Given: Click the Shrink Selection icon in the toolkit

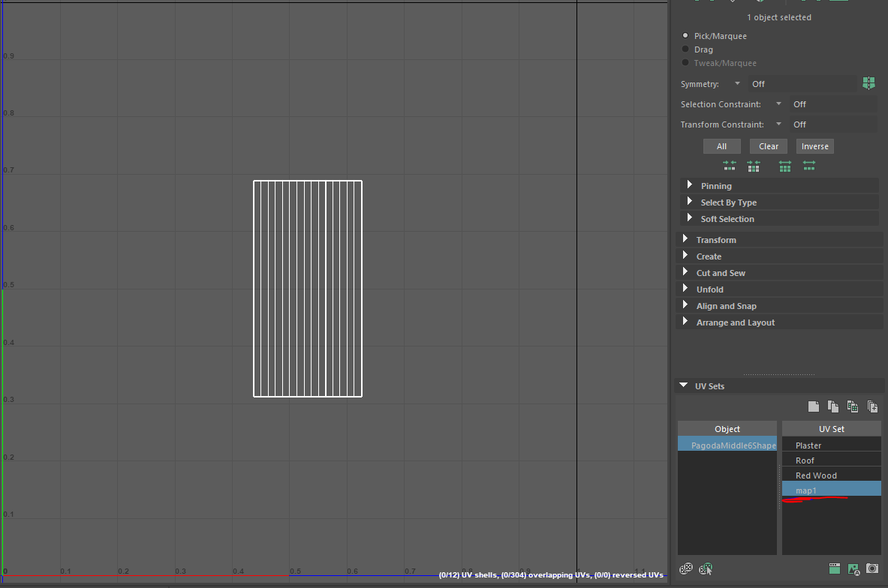Looking at the screenshot, I should pyautogui.click(x=730, y=166).
